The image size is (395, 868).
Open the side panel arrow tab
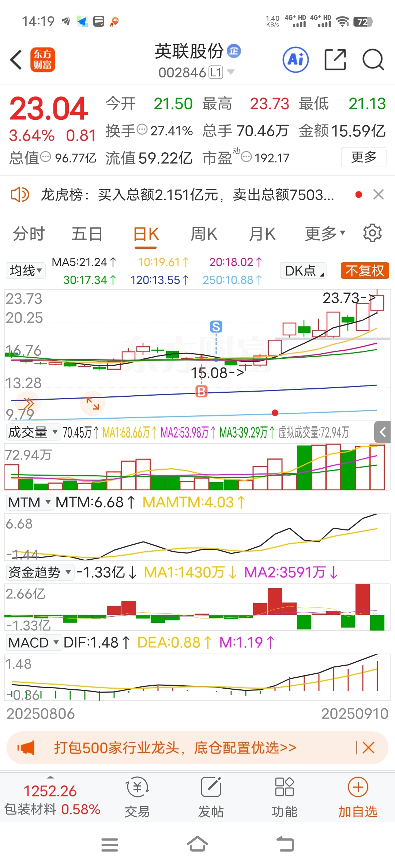[x=383, y=432]
